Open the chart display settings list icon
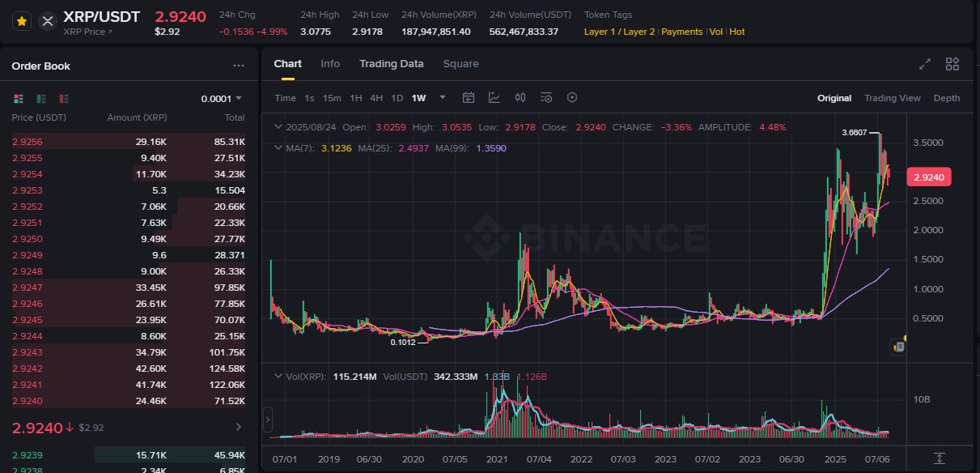The height and width of the screenshot is (473, 980). pos(546,97)
